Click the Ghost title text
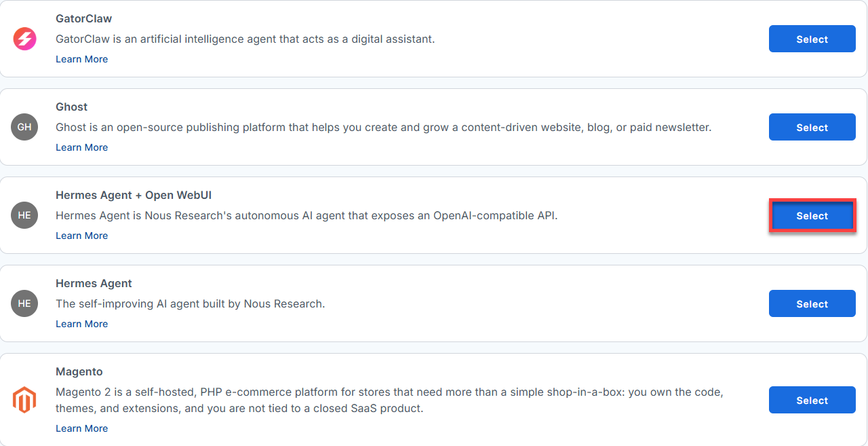The height and width of the screenshot is (446, 868). coord(71,107)
